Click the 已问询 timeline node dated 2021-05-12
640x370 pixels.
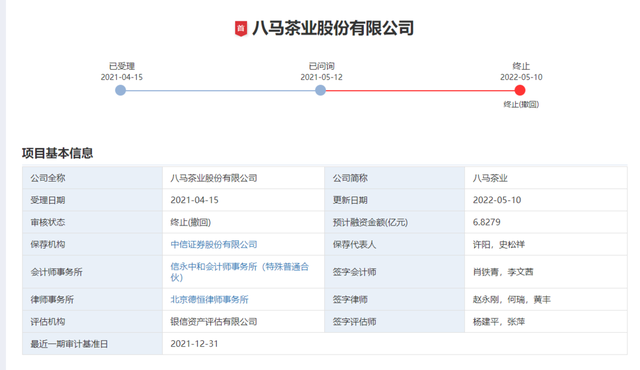(x=320, y=90)
